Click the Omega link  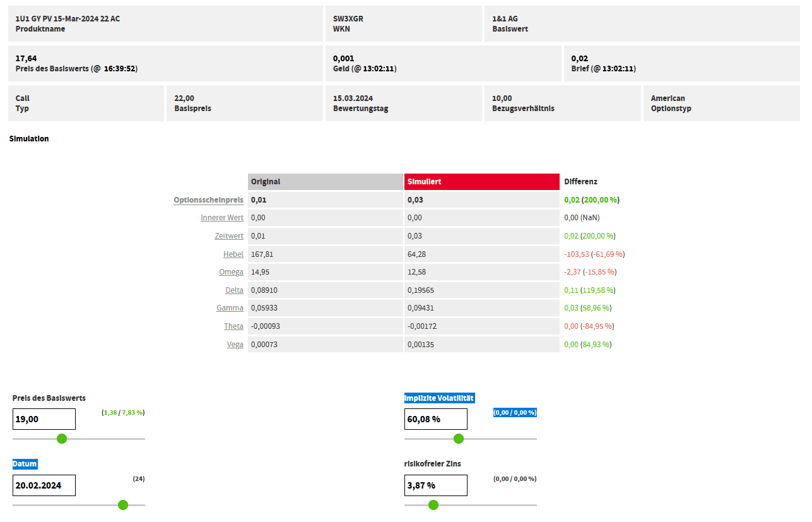[231, 272]
